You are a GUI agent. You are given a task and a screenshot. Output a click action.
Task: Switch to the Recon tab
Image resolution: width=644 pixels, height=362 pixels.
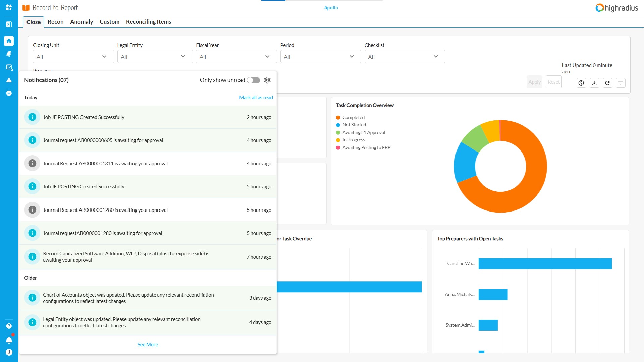tap(55, 22)
